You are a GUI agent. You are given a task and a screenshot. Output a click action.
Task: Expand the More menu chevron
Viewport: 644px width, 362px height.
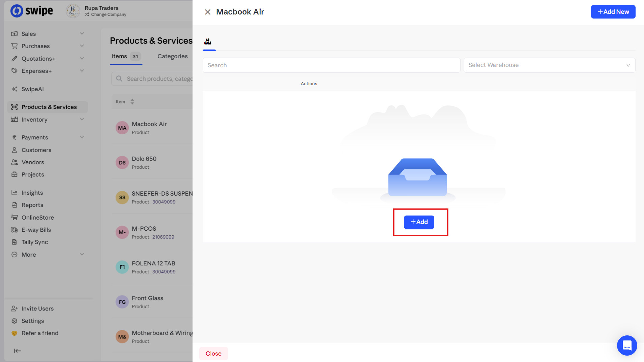pos(82,254)
